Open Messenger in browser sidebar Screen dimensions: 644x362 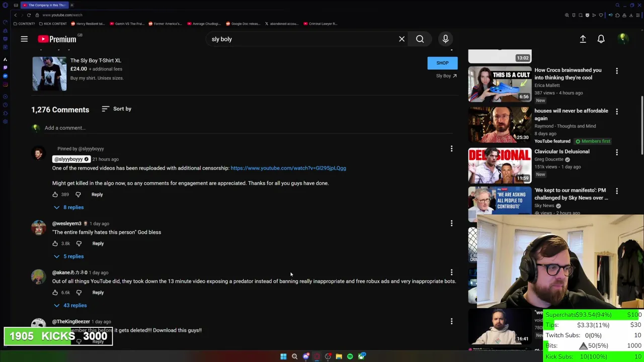5,76
